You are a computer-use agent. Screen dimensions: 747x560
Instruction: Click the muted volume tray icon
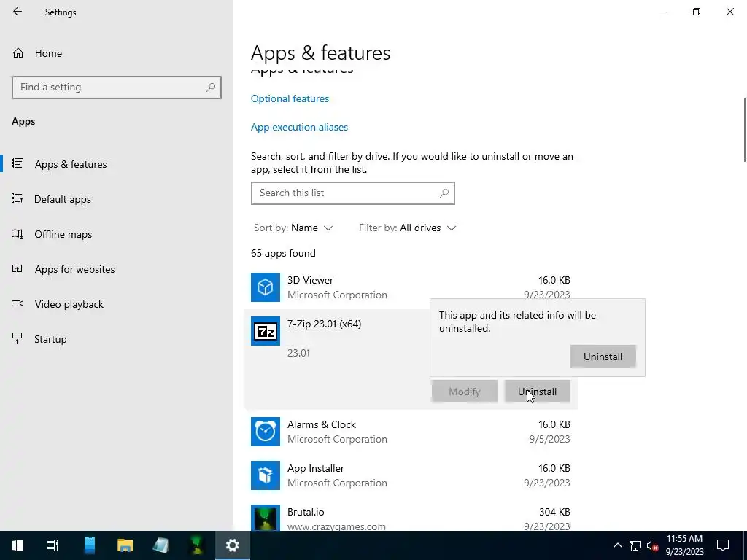pos(652,545)
